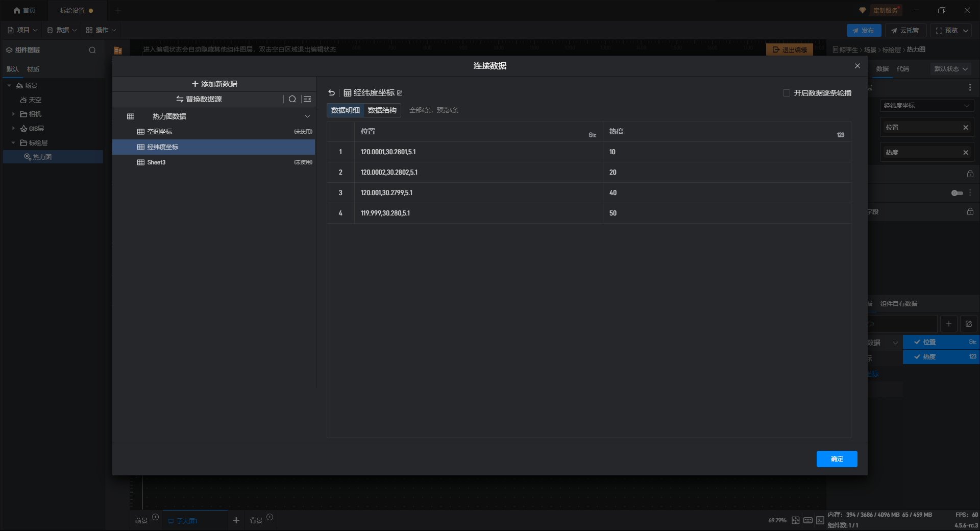
Task: Add a 前景 layer with its plus icon
Action: [156, 517]
